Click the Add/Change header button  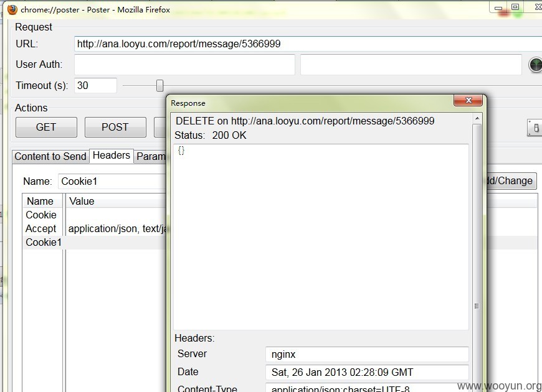(511, 180)
